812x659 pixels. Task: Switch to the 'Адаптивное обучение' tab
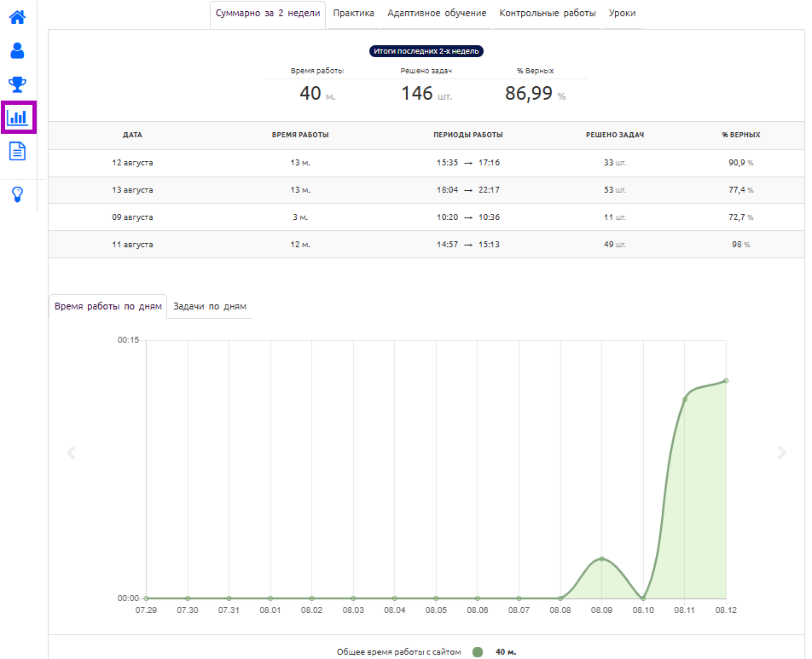click(437, 14)
